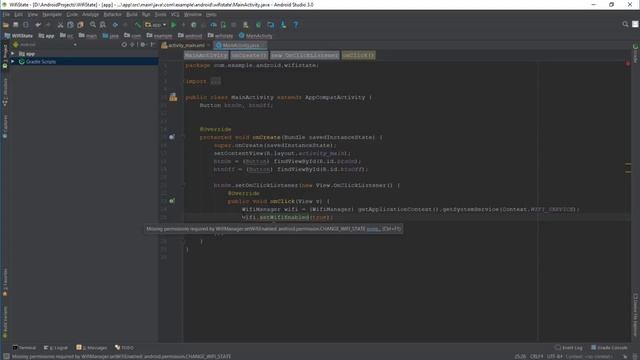Click the Copy icon in toolbar
Screen dimensions: 640x360
pos(70,25)
